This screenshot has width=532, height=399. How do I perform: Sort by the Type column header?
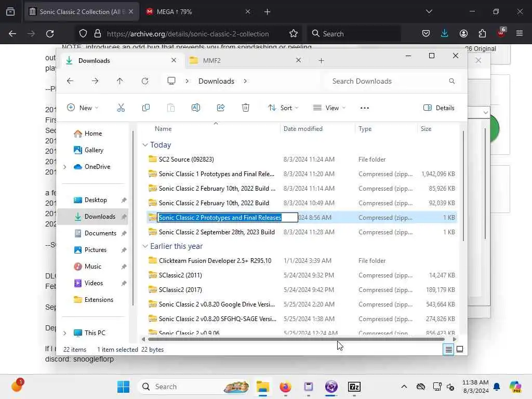(x=365, y=129)
